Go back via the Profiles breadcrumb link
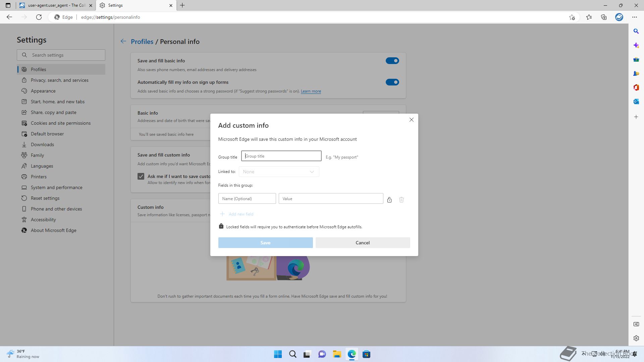This screenshot has width=644, height=362. (x=142, y=42)
